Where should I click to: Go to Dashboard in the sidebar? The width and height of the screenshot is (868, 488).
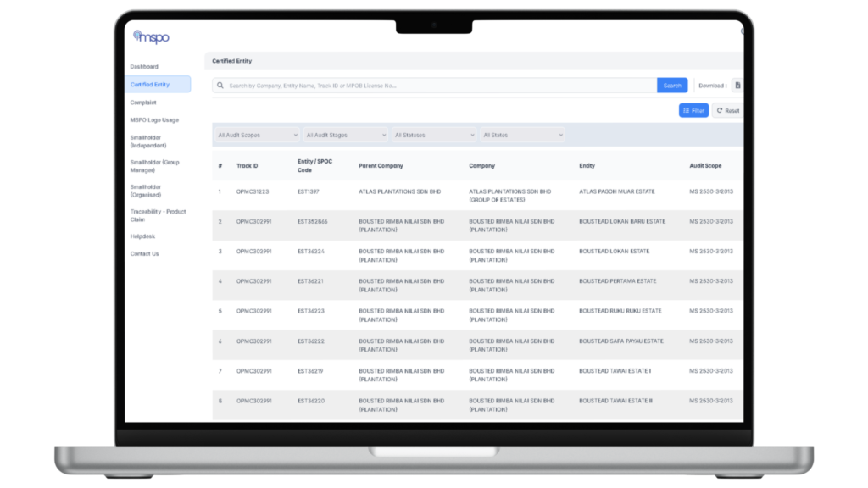[144, 66]
